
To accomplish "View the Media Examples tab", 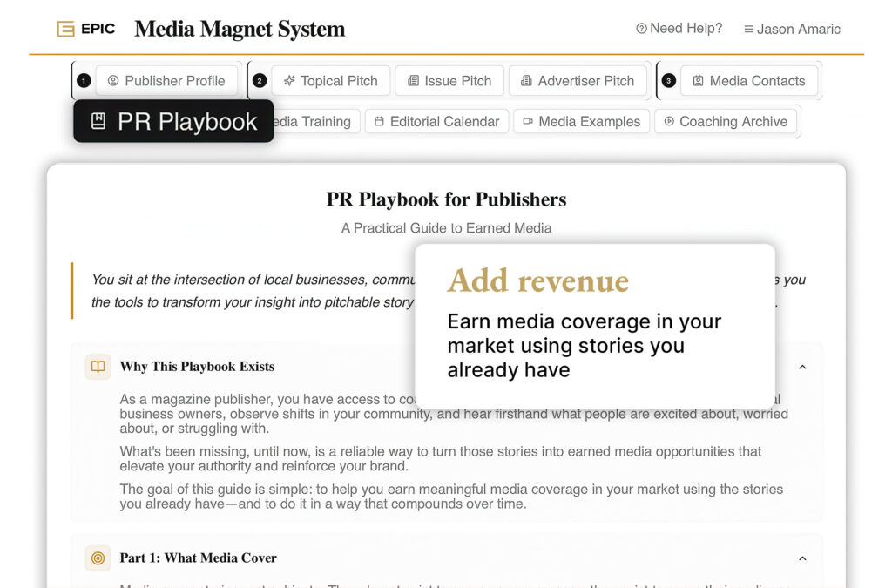I will [581, 121].
